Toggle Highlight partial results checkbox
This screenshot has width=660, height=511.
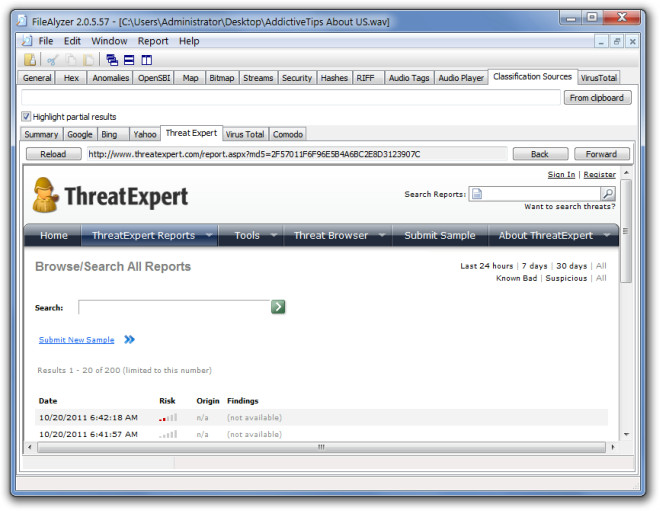26,116
